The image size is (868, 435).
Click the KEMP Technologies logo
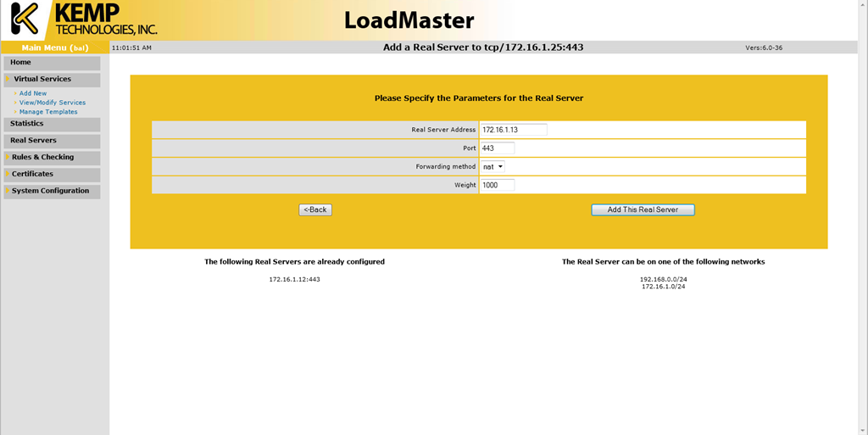point(83,20)
